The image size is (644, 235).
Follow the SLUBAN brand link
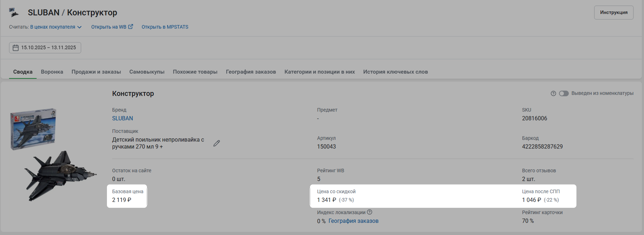122,118
